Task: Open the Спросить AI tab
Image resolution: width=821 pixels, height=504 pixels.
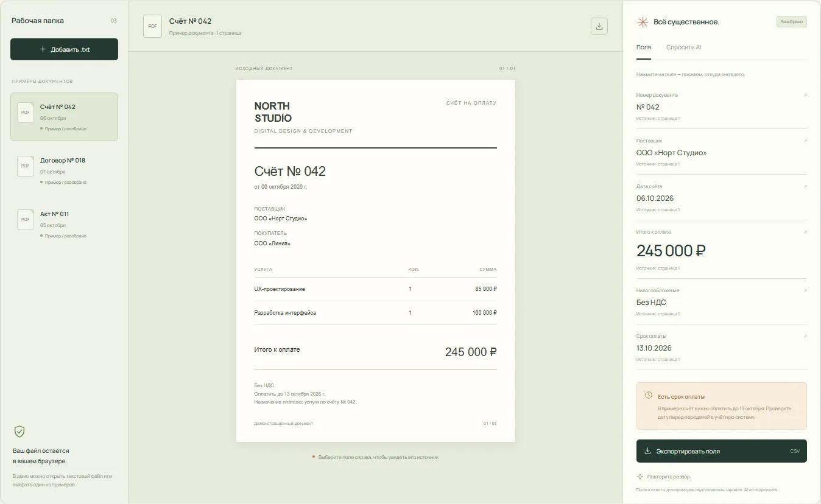Action: [683, 47]
